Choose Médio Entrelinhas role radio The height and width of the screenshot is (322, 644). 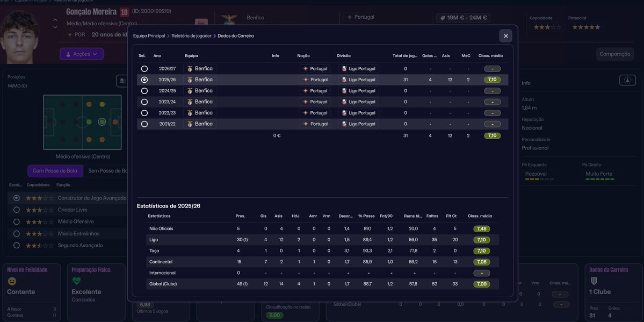(x=17, y=234)
